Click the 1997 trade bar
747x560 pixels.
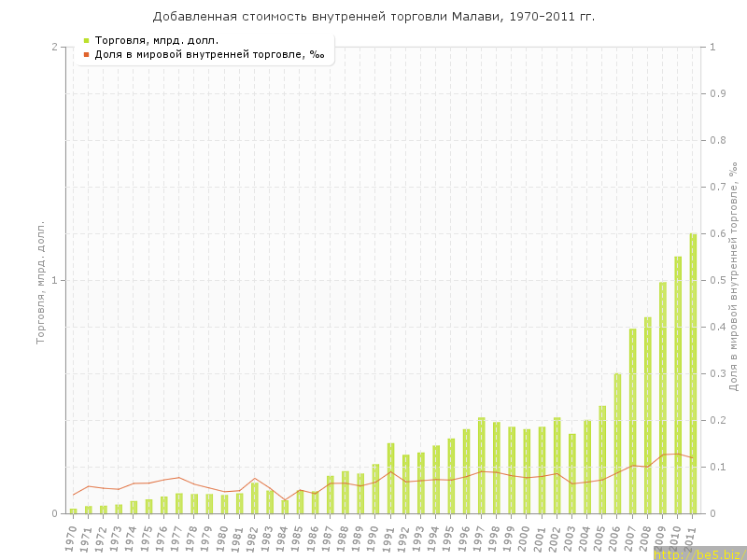coord(481,466)
